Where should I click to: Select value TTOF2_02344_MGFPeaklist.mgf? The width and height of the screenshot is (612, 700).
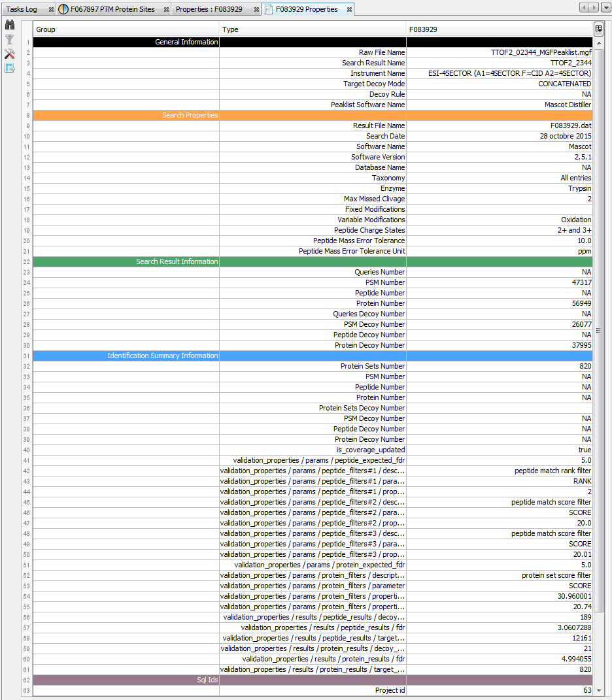(x=500, y=53)
